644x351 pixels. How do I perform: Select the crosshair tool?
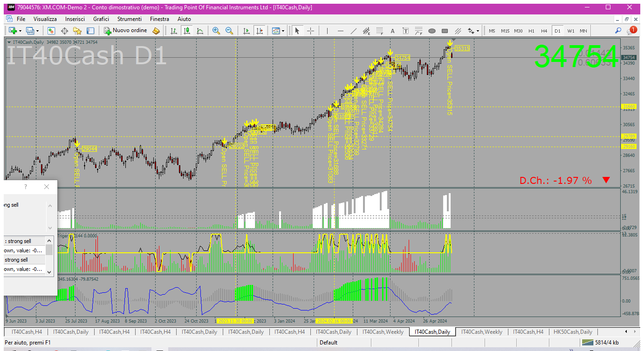pos(310,31)
